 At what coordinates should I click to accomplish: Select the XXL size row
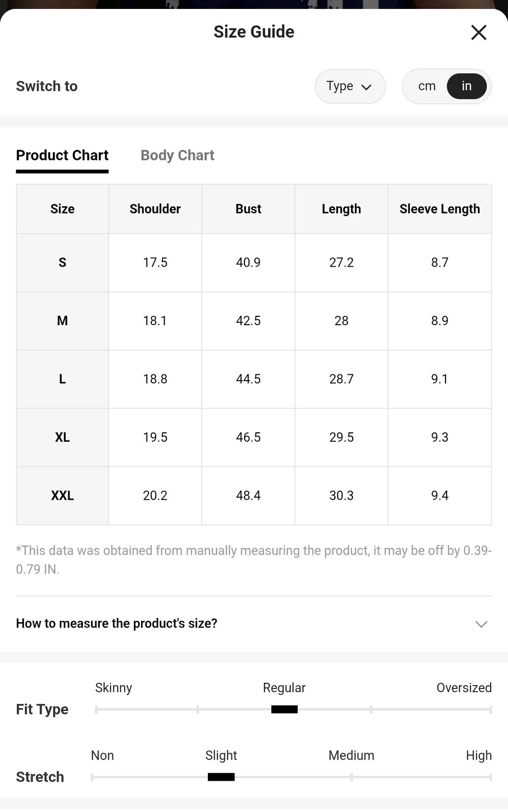(254, 496)
